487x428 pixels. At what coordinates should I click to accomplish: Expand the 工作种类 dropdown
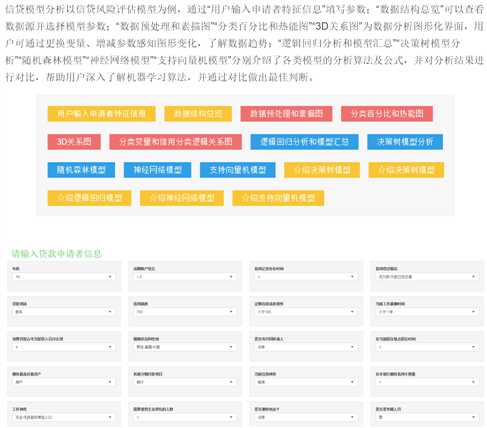[x=63, y=417]
